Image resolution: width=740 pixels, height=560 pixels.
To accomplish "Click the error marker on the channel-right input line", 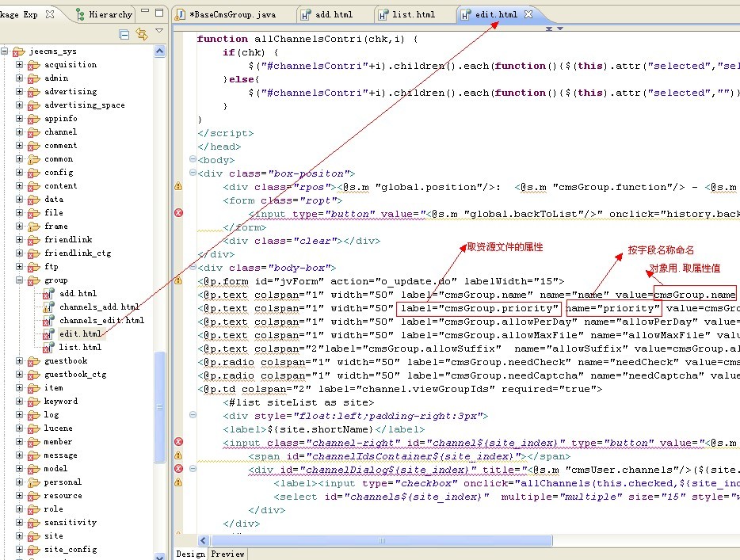I will tap(178, 441).
